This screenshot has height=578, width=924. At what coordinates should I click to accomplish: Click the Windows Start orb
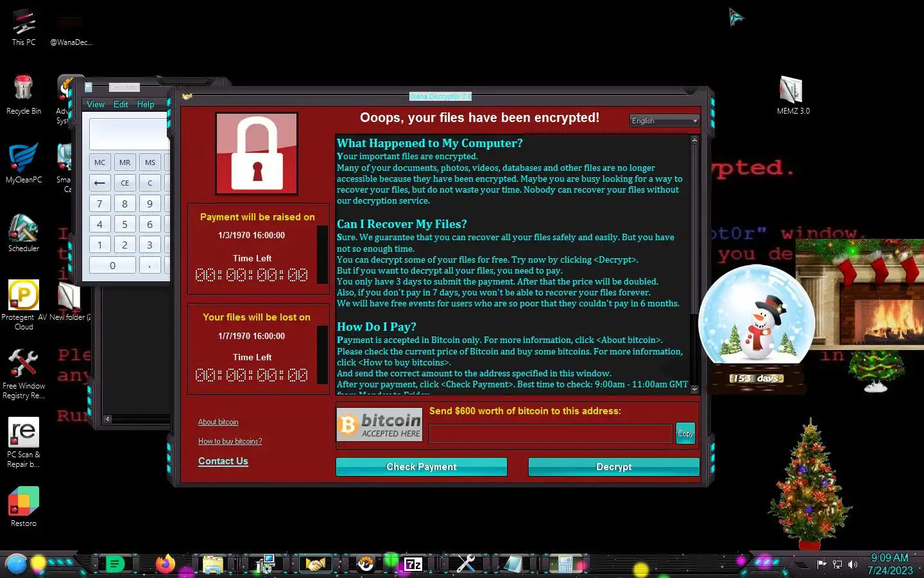coord(16,564)
